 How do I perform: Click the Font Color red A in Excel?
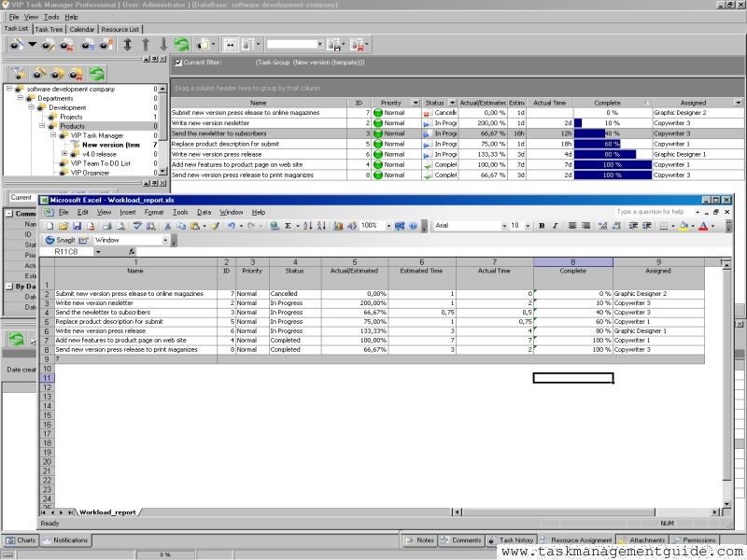703,226
